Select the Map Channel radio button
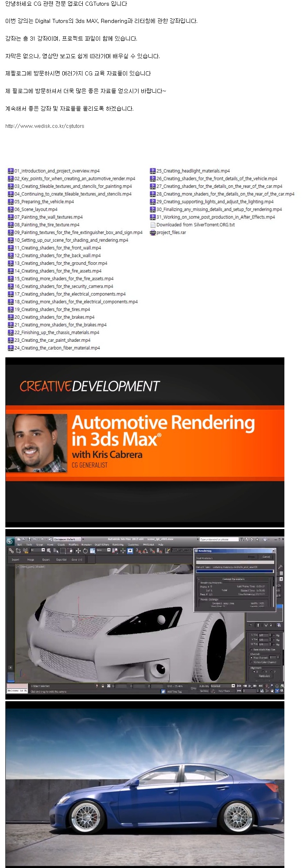The image size is (302, 868). pyautogui.click(x=252, y=658)
